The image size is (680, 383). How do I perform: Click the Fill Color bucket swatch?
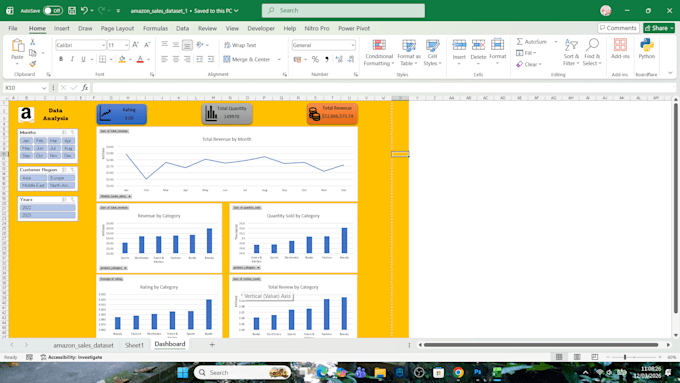[122, 59]
